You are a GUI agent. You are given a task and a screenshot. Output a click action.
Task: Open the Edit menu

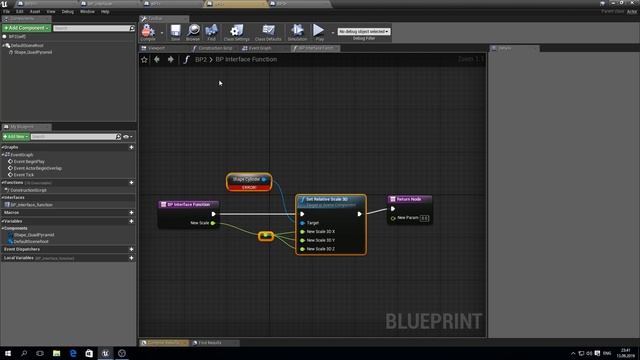coord(20,11)
